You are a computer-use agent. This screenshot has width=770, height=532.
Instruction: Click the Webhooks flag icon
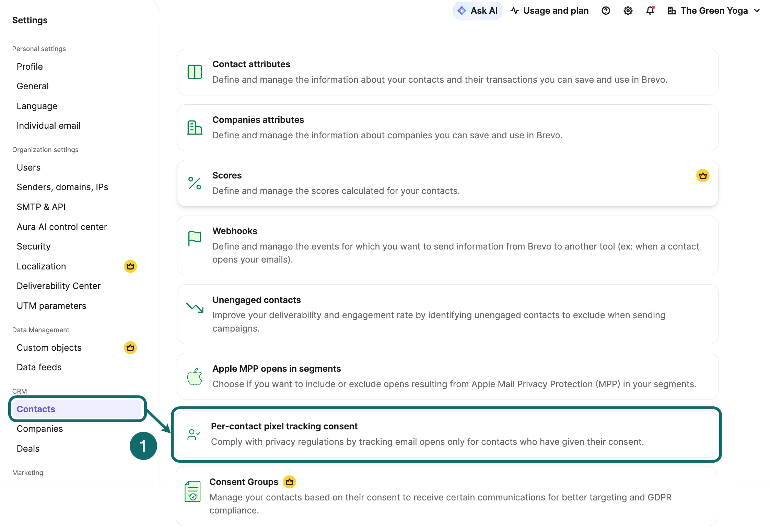195,239
